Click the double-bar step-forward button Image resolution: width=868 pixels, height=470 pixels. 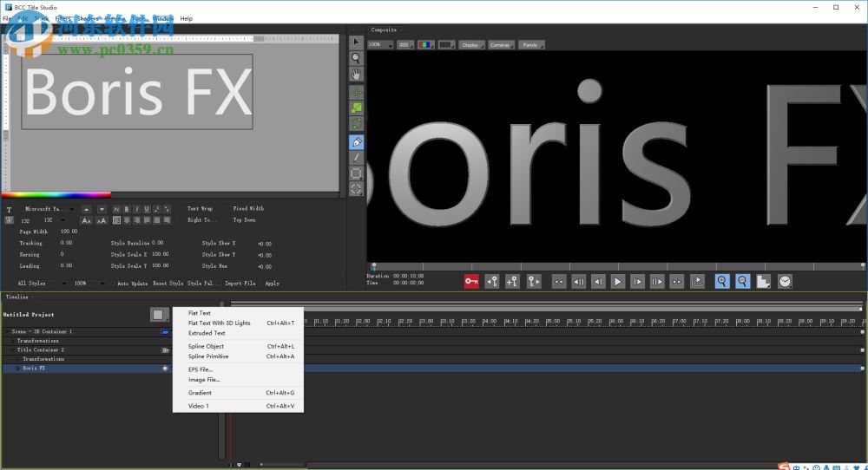tap(656, 282)
